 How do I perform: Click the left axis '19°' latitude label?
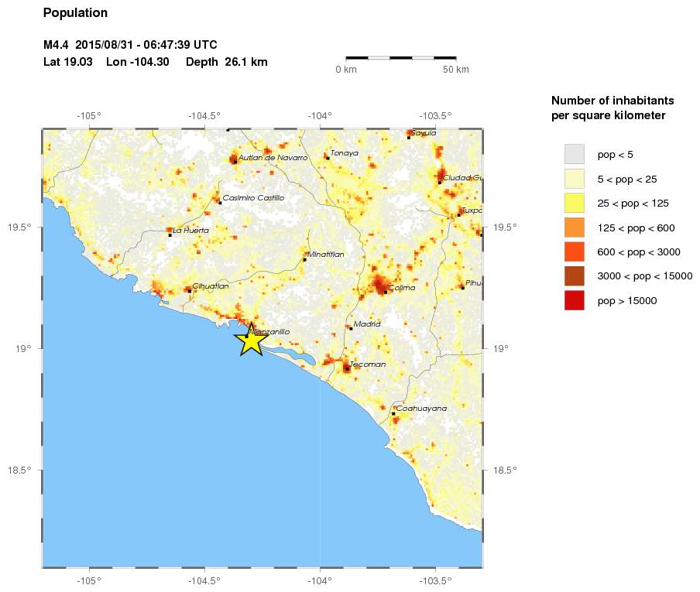point(23,348)
